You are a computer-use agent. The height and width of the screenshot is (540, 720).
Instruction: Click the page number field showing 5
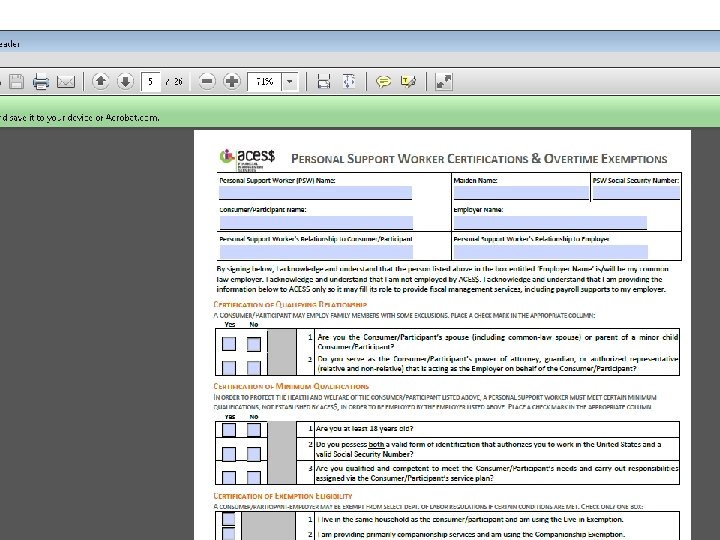click(x=151, y=82)
